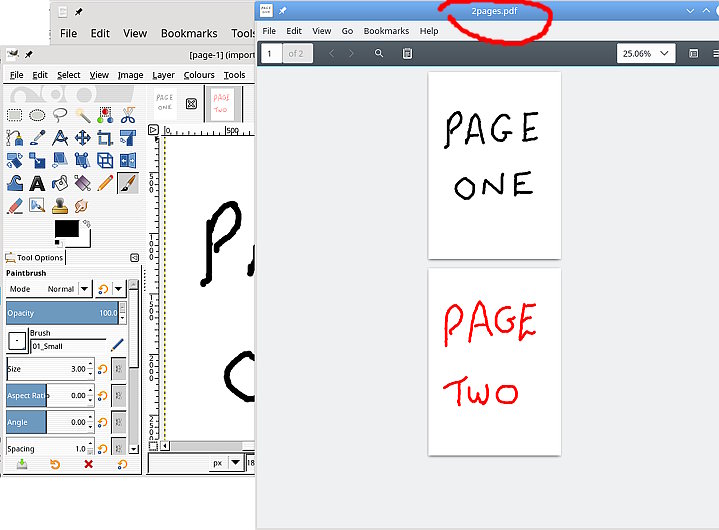The height and width of the screenshot is (530, 719).
Task: Select the Colour Picker eyedropper tool
Action: click(x=37, y=138)
